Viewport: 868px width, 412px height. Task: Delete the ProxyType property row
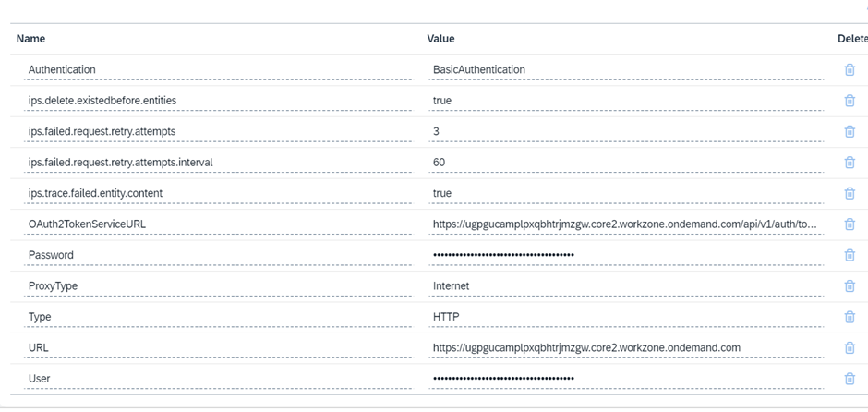click(849, 286)
